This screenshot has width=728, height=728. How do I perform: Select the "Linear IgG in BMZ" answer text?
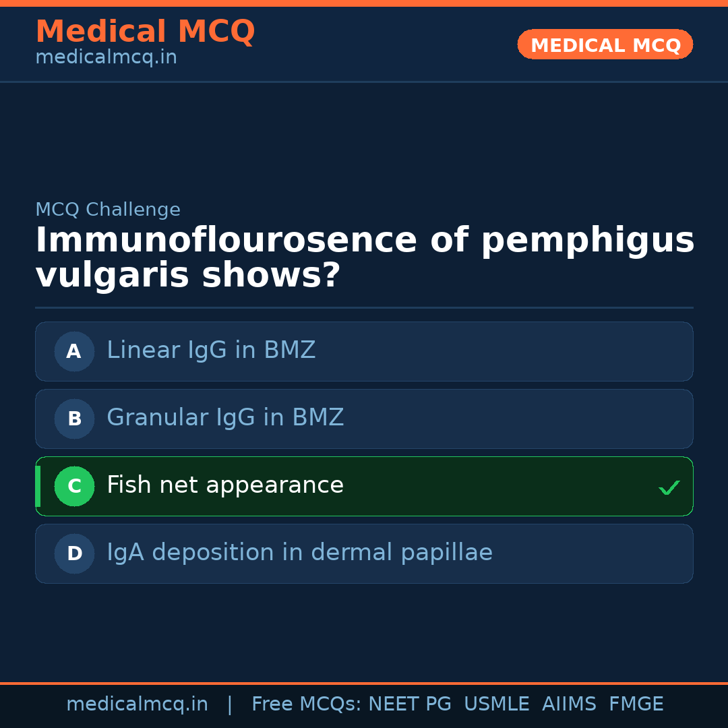[x=211, y=351]
